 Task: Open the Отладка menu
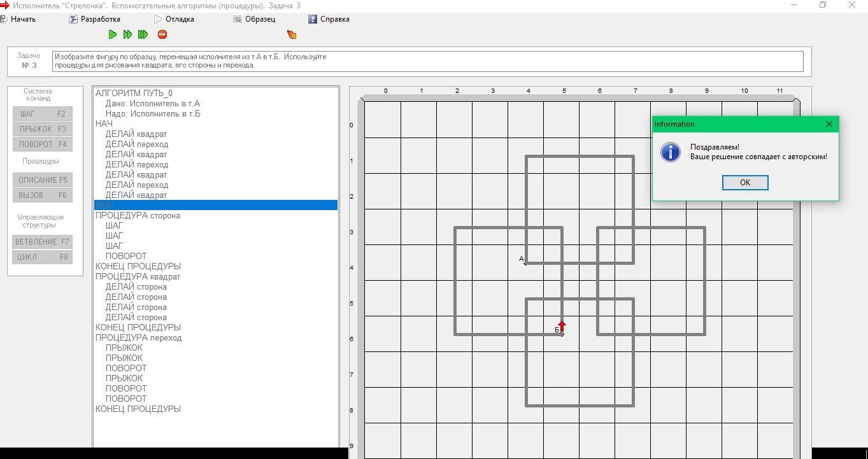click(x=174, y=19)
